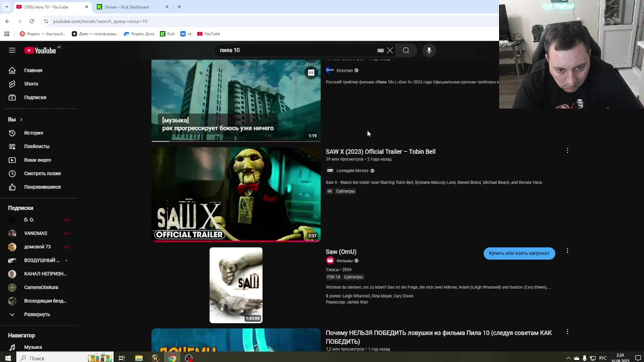Screen dimensions: 644x362
Task: Open Плейлисты in the sidebar
Action: (37, 146)
